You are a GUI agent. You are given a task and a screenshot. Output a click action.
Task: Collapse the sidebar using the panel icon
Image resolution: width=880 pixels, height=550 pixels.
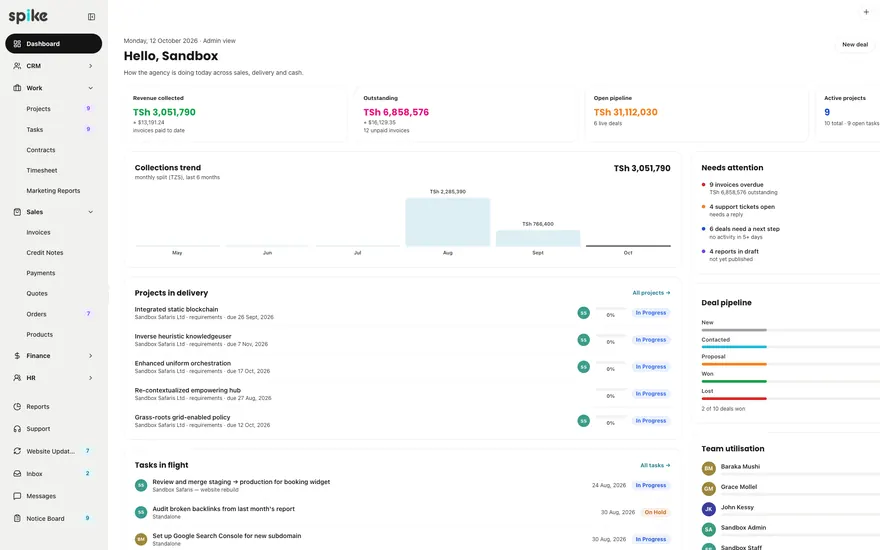[91, 17]
